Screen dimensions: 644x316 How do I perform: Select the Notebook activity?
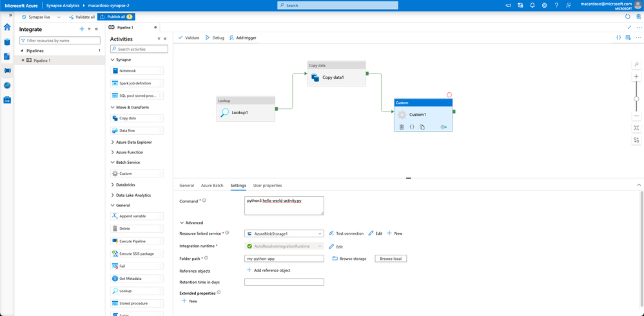pos(137,71)
